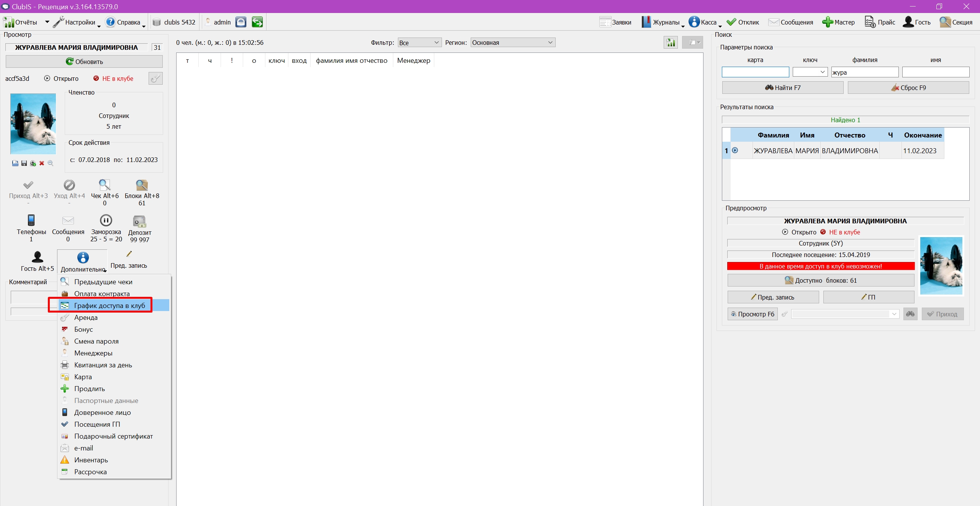Select Рассрочка menu item
The width and height of the screenshot is (980, 506).
click(x=114, y=472)
